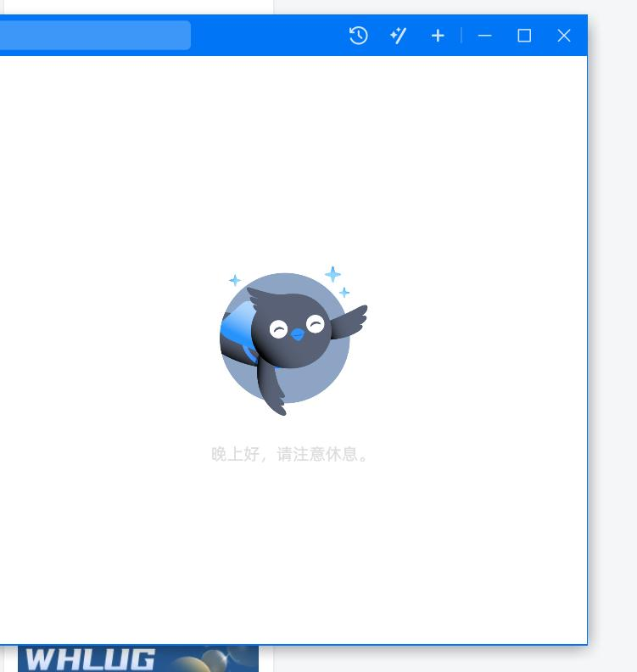Click the magic wand sparkle icon

(x=398, y=36)
